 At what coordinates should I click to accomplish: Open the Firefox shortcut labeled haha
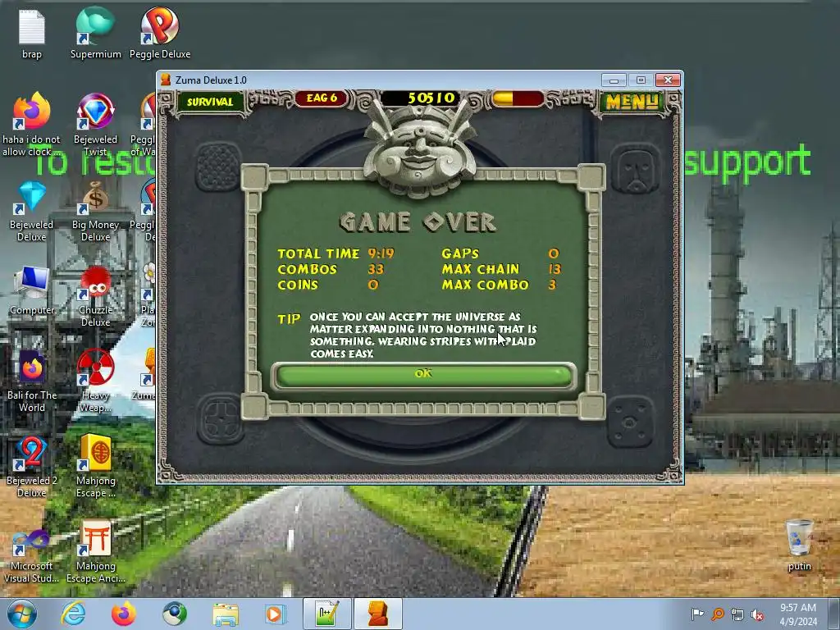(x=32, y=125)
